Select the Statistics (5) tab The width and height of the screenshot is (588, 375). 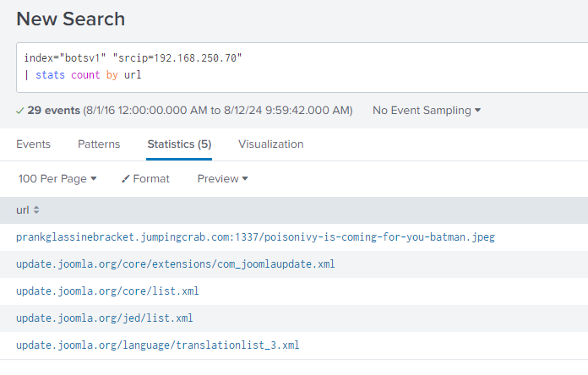[179, 144]
